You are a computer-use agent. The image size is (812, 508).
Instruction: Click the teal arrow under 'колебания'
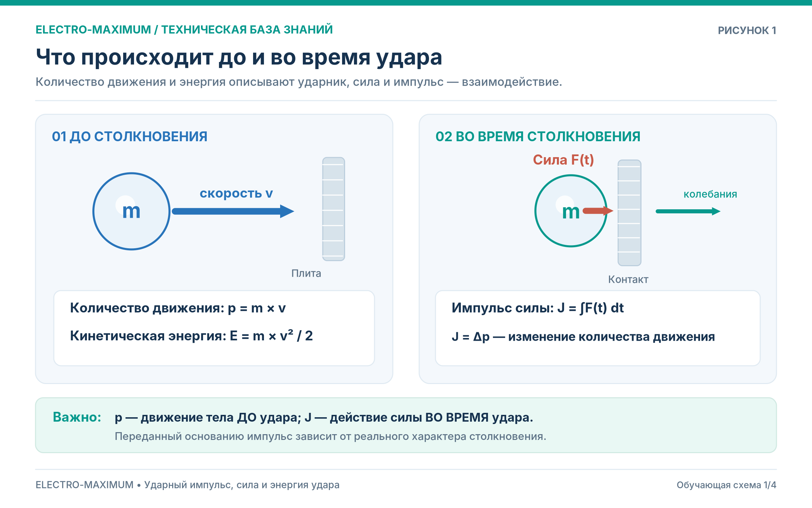[x=688, y=211]
